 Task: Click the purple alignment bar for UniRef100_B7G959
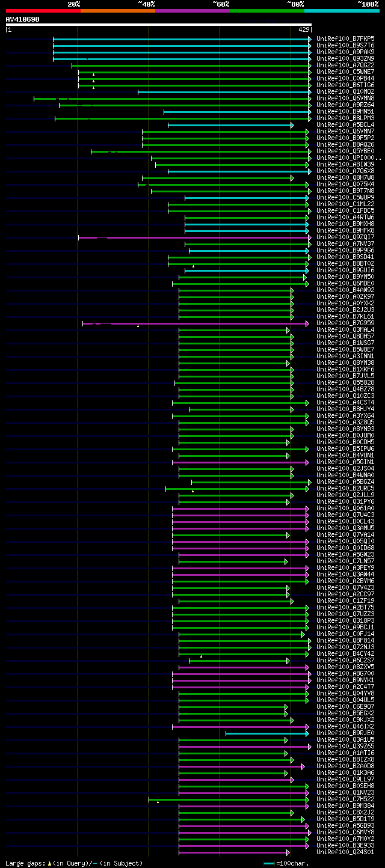pyautogui.click(x=195, y=323)
